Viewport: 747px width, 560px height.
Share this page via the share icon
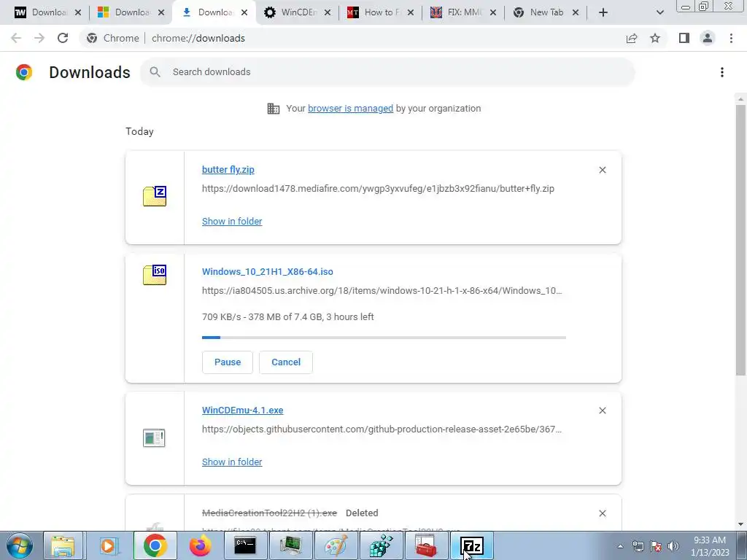[632, 38]
